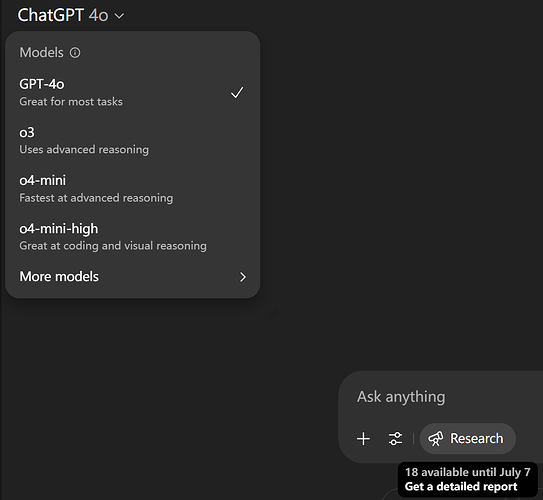Screen dimensions: 543x500
Task: Pick the o4-mini-high model
Action: (132, 237)
